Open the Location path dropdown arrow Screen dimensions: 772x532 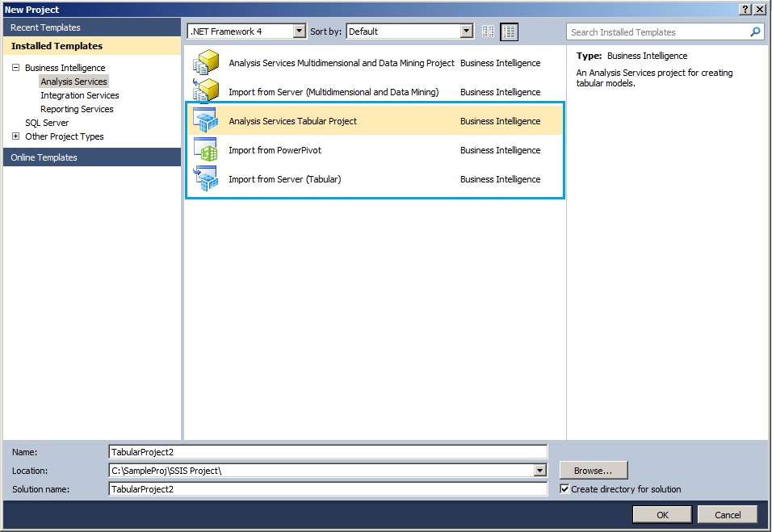point(540,471)
